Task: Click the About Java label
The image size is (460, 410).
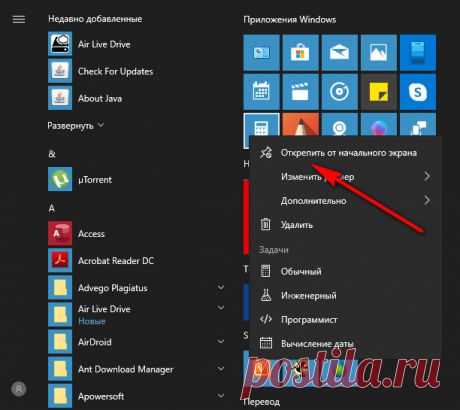Action: tap(100, 99)
